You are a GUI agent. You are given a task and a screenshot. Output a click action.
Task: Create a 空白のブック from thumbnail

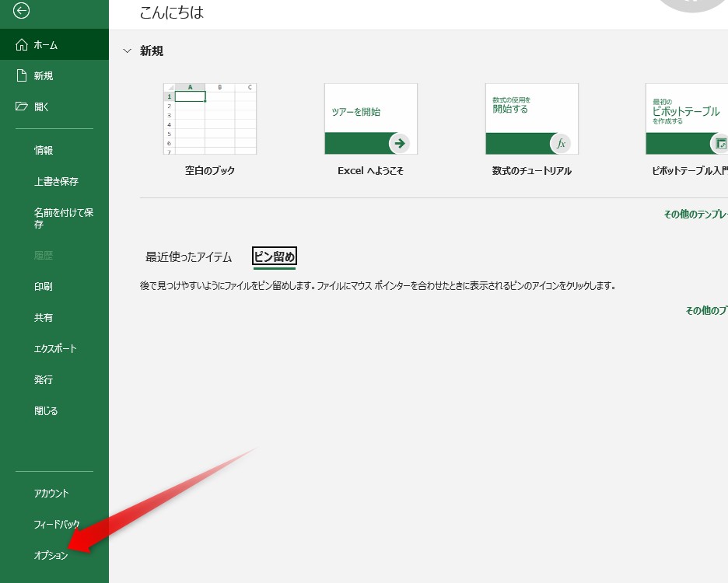tap(210, 119)
